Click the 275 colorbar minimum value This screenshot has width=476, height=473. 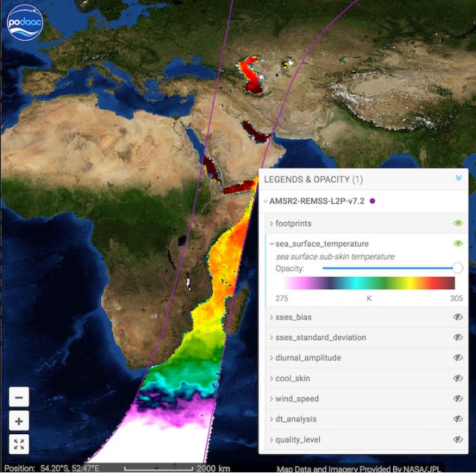point(282,298)
